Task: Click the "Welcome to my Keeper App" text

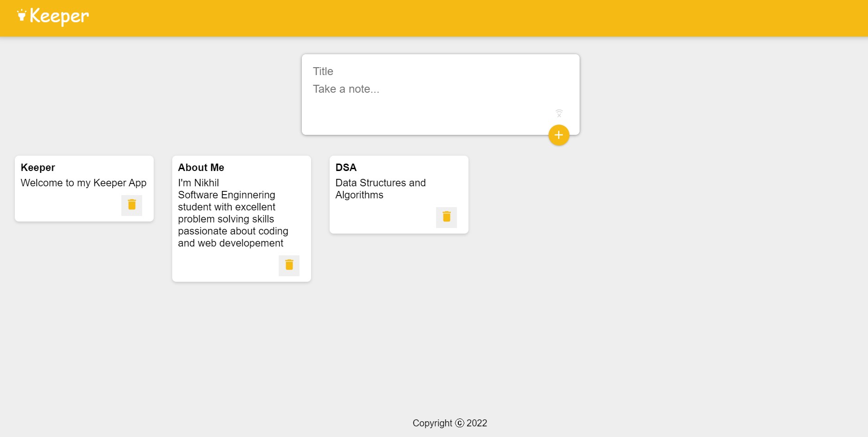Action: [83, 183]
